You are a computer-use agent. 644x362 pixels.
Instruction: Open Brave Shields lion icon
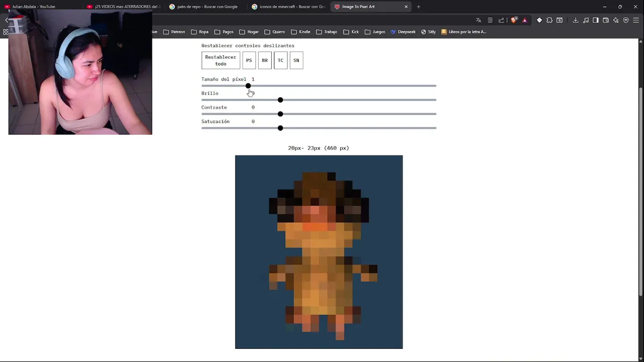click(514, 20)
